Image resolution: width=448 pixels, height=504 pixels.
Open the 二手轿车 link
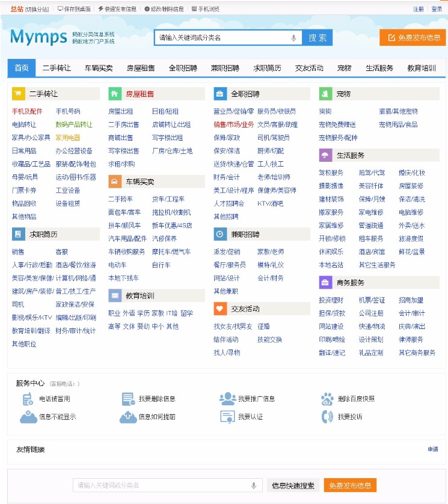[x=120, y=199]
